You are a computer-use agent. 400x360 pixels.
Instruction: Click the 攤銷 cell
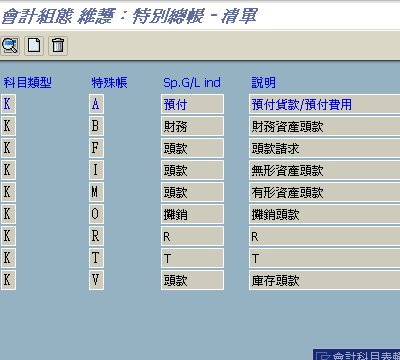click(x=192, y=214)
